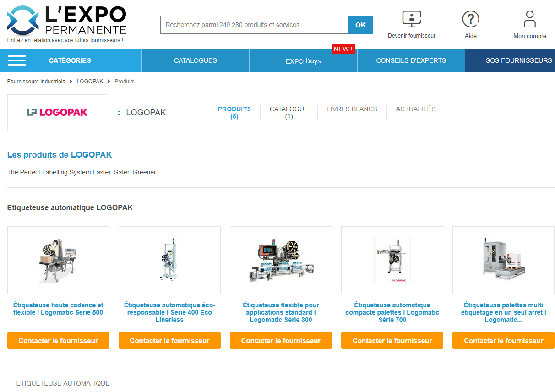The width and height of the screenshot is (555, 392).
Task: Open the Devenir fournisseur icon
Action: (412, 19)
